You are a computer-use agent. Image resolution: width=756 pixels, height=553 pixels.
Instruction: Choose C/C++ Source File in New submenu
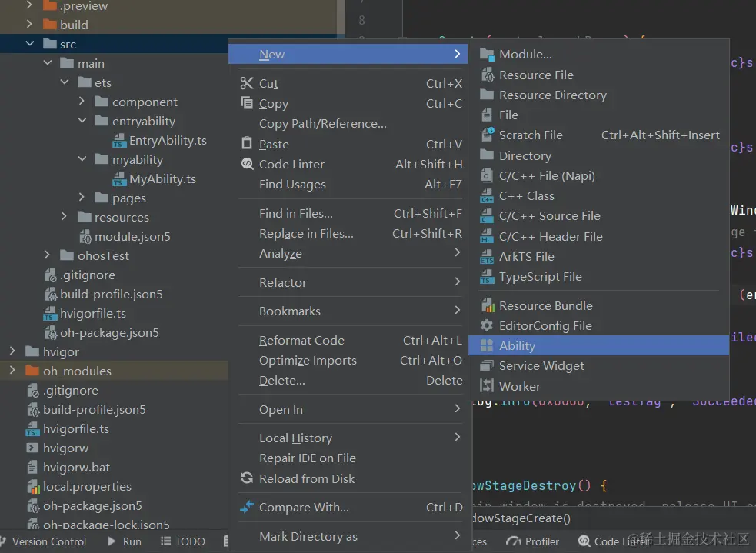click(x=598, y=216)
